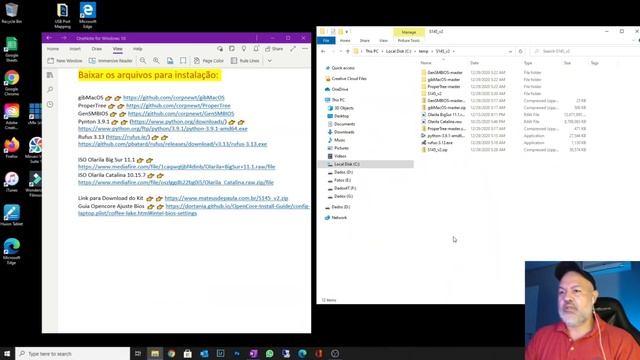Open the Explorer Share ribbon tab
The height and width of the screenshot is (360, 640).
(x=364, y=41)
